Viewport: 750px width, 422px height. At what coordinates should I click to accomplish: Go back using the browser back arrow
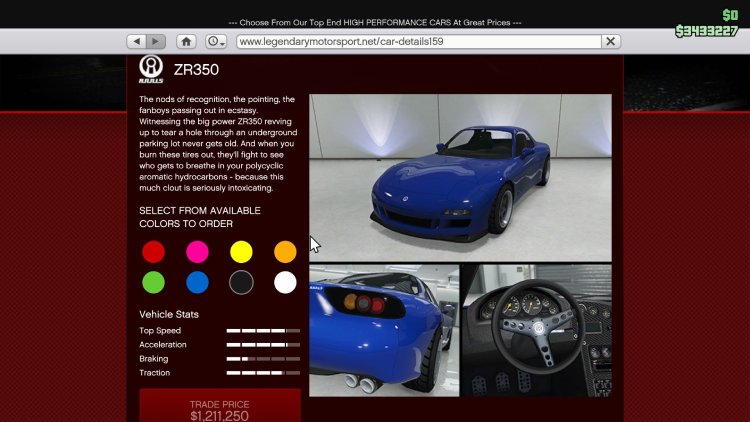(136, 42)
